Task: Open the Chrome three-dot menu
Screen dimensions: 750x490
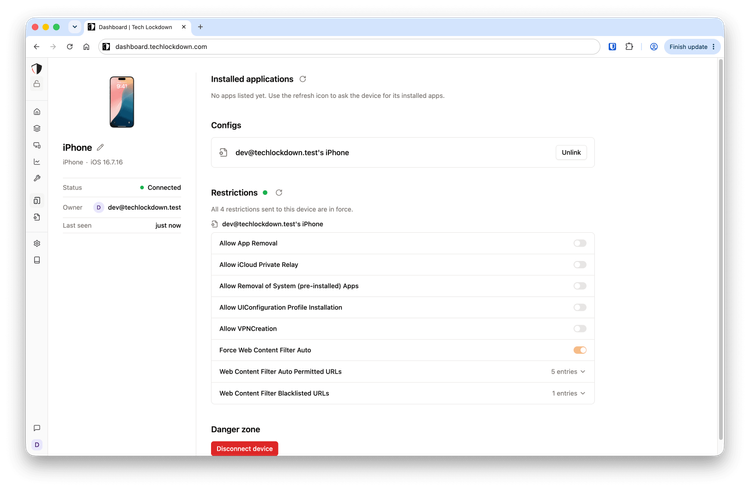Action: click(x=714, y=46)
